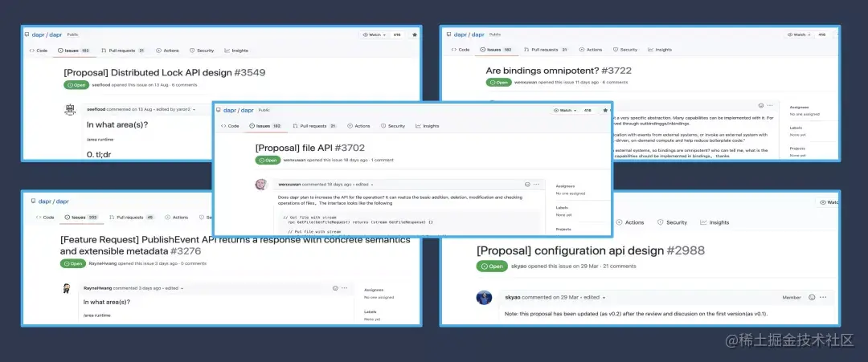Open the Issues tab in file API #3702 page
Viewport: 868px width, 362px height.
click(x=266, y=126)
